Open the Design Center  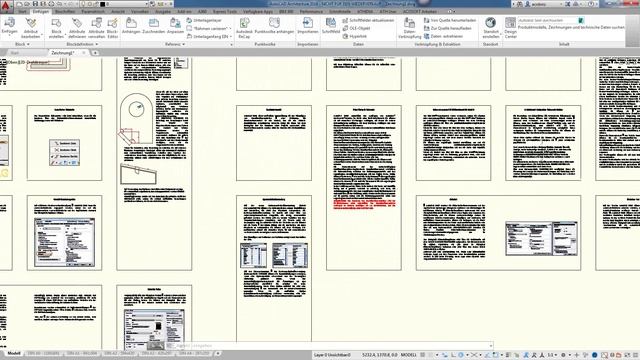(x=511, y=28)
